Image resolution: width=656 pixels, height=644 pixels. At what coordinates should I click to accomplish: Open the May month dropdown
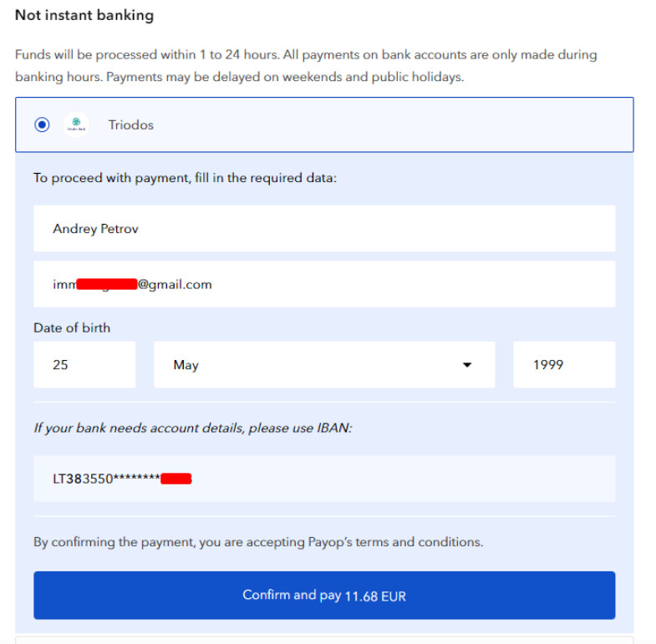tap(324, 365)
